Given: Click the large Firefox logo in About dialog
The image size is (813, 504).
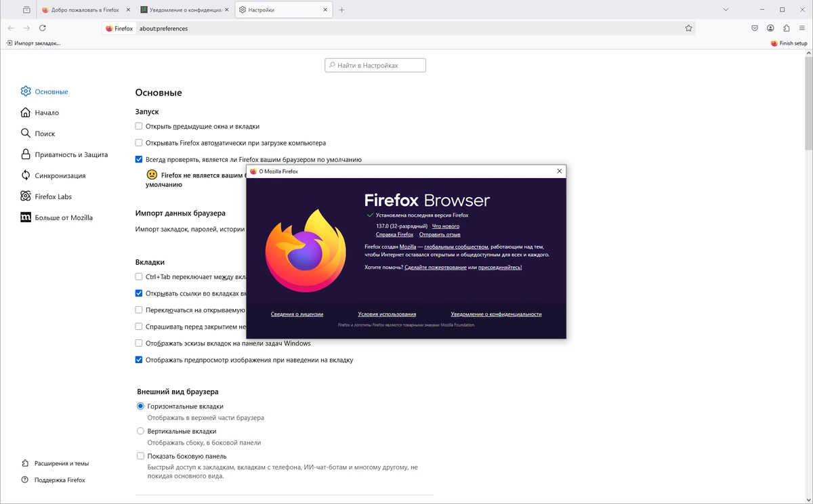Looking at the screenshot, I should (x=305, y=251).
